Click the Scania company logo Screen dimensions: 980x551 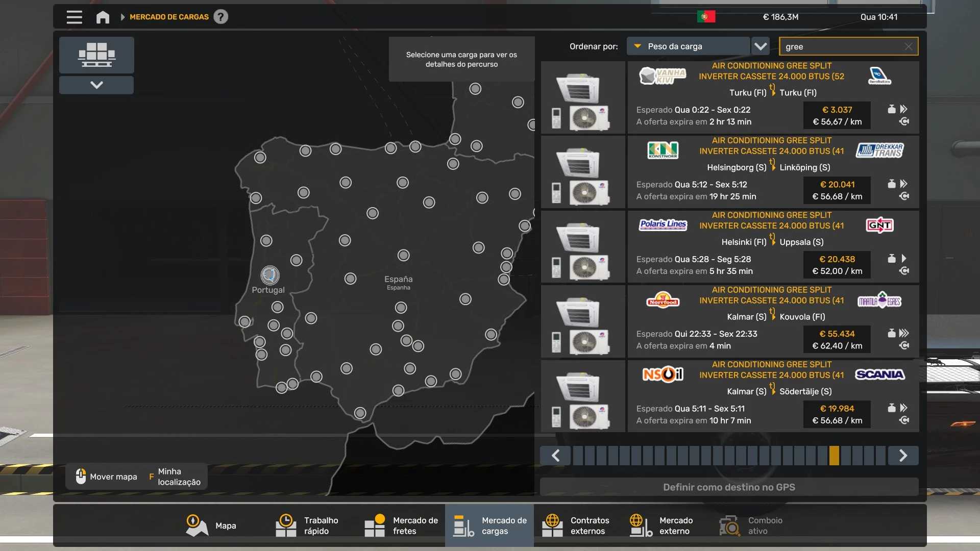coord(879,375)
